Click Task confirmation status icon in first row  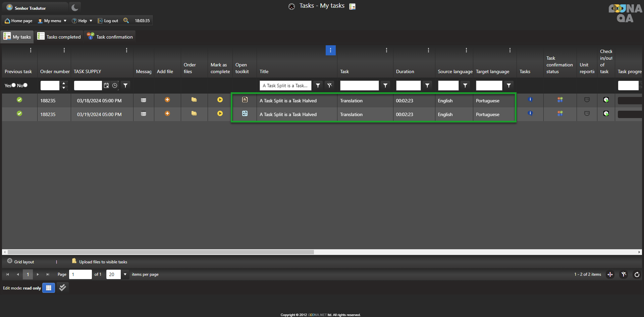click(x=560, y=100)
